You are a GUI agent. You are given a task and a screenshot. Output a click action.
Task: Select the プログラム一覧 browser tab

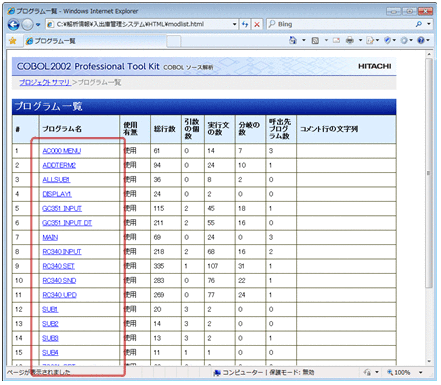[95, 41]
